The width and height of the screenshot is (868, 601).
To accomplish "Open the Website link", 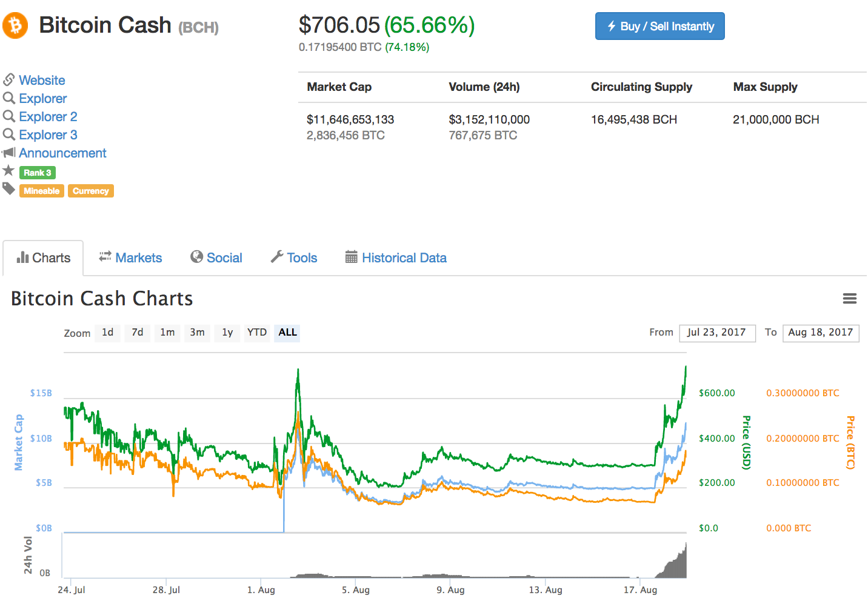I will 42,80.
